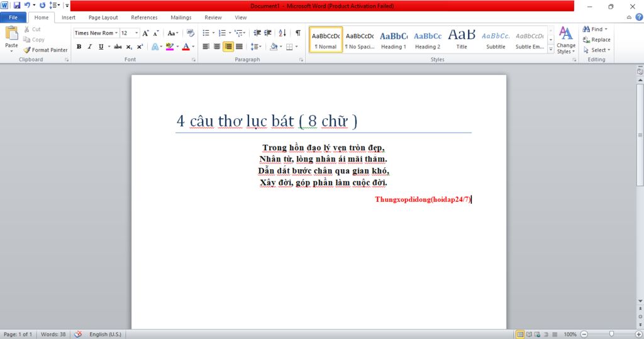Screen dimensions: 644x339
Task: Open the Change Case Aa dropdown
Action: coord(172,33)
